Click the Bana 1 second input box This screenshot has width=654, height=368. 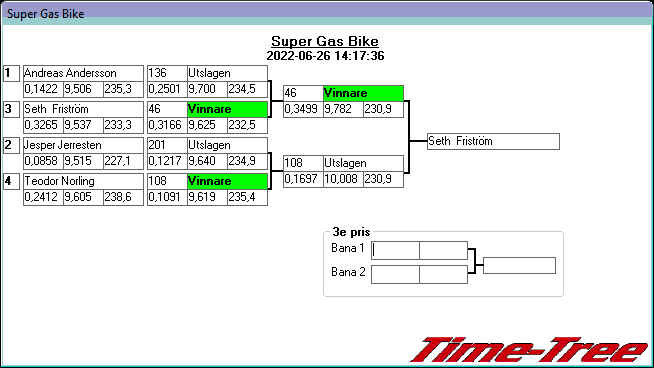coord(443,250)
